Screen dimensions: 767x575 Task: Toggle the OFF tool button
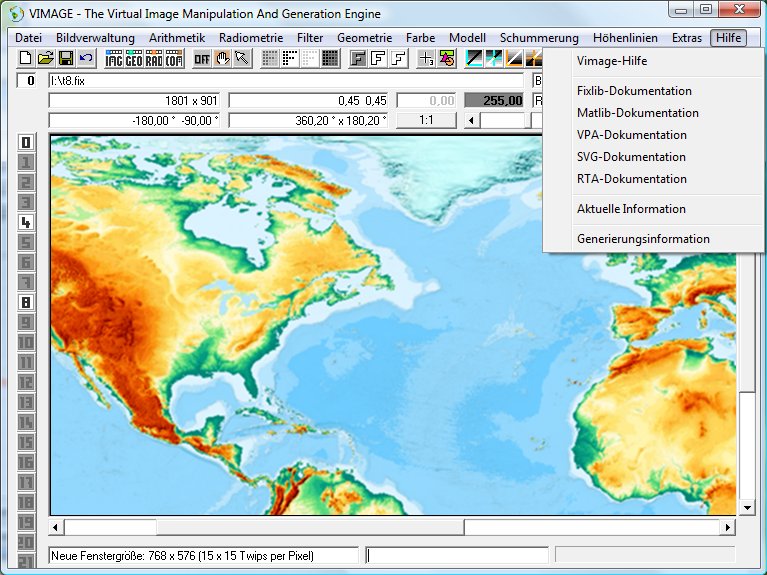point(202,59)
